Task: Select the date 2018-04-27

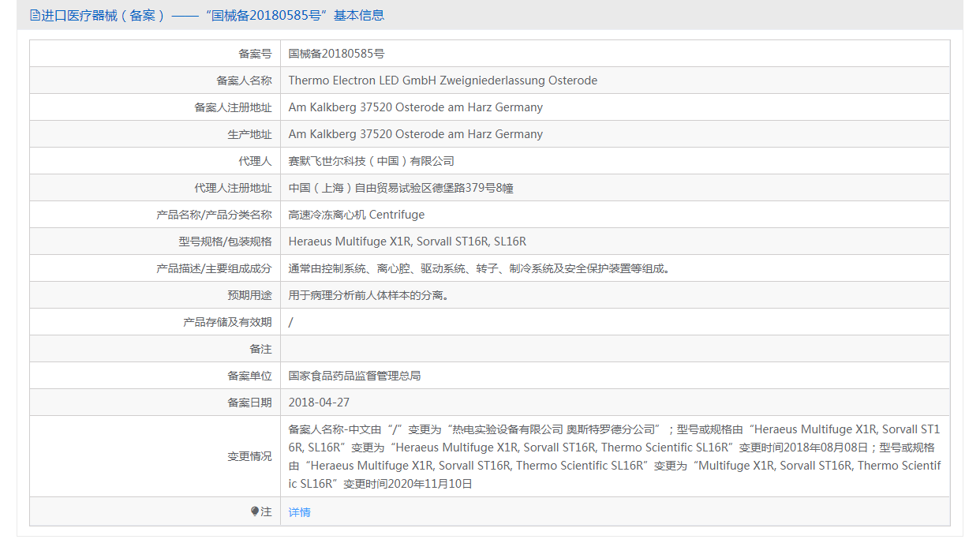Action: 319,403
